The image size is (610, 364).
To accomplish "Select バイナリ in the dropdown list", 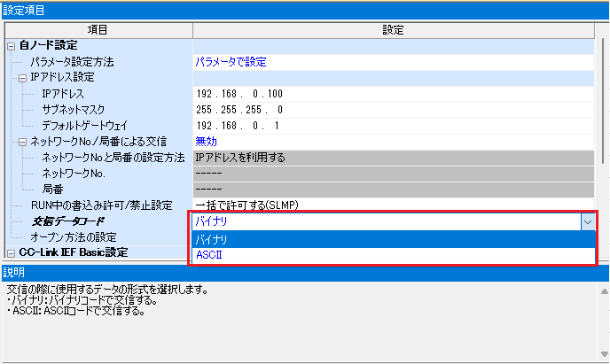I will (x=394, y=239).
